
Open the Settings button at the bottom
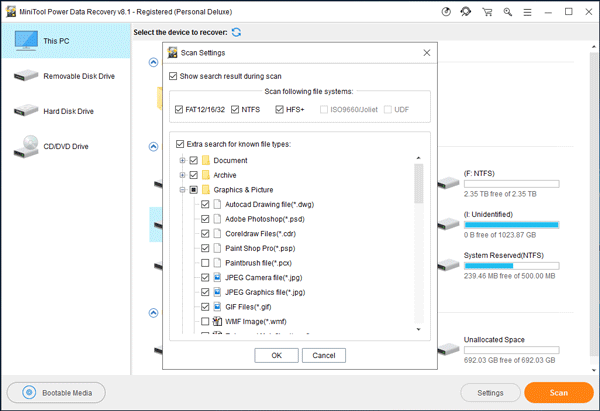490,393
